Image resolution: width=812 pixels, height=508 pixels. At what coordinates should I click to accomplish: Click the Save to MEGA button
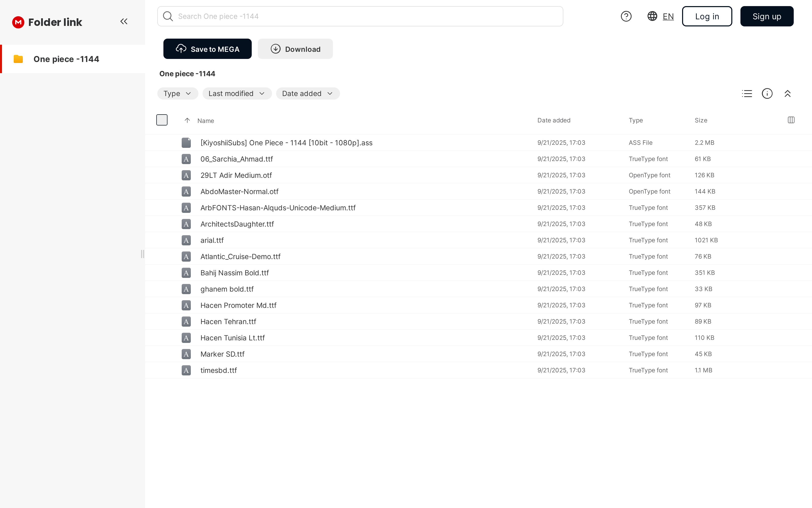tap(207, 49)
